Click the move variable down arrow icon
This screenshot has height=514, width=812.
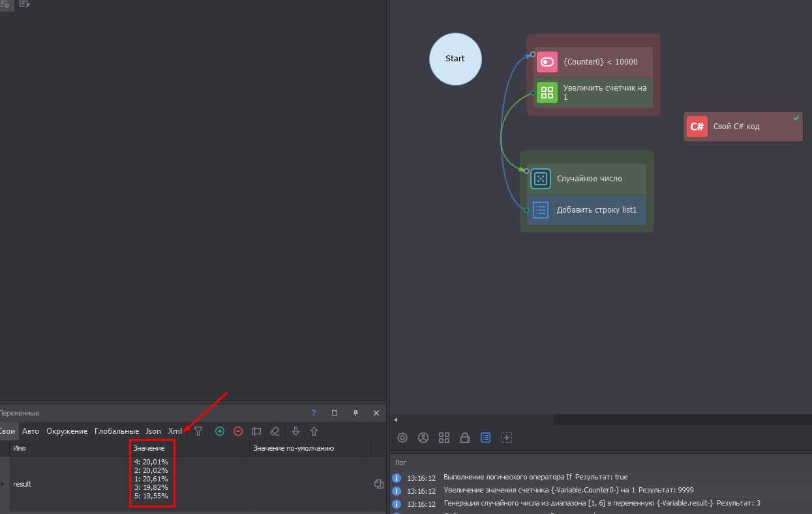point(295,431)
